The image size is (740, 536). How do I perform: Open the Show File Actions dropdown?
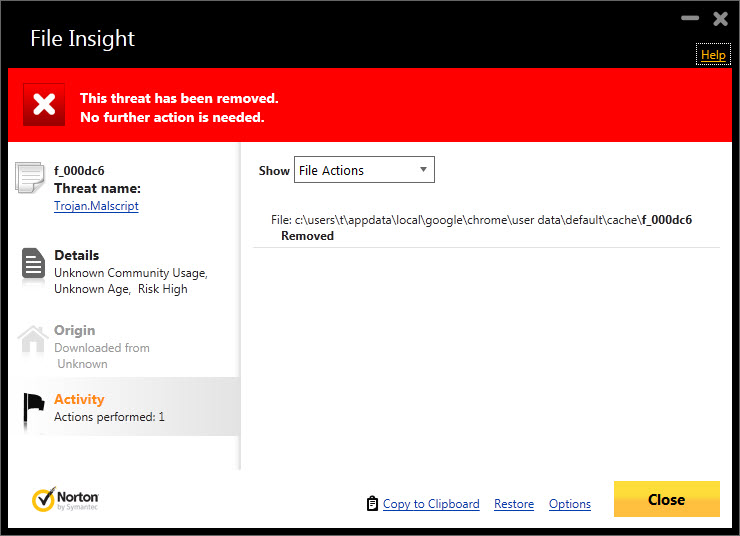364,170
